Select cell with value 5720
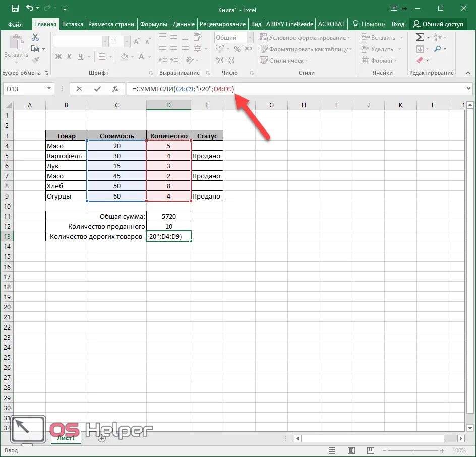476x457 pixels. coord(169,216)
